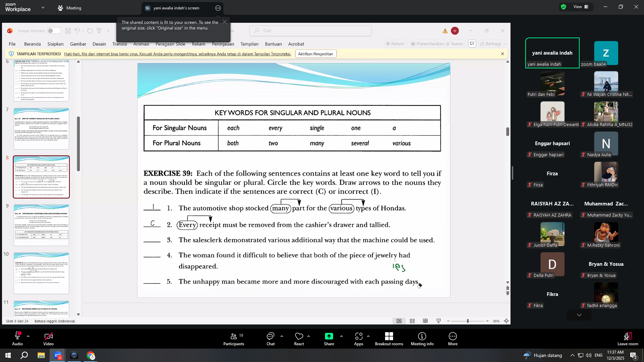Image resolution: width=644 pixels, height=362 pixels.
Task: Open Zoom app in Windows taskbar
Action: (x=58, y=355)
